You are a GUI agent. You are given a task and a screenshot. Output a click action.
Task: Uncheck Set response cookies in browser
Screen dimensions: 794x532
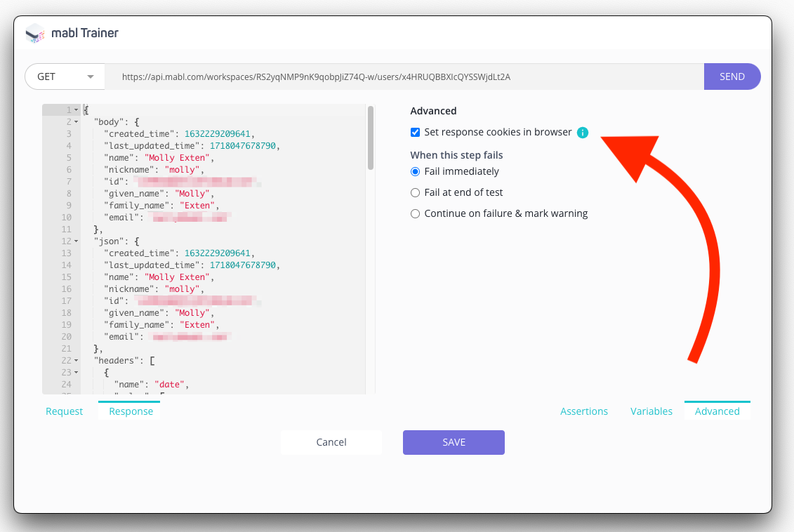[x=415, y=133]
